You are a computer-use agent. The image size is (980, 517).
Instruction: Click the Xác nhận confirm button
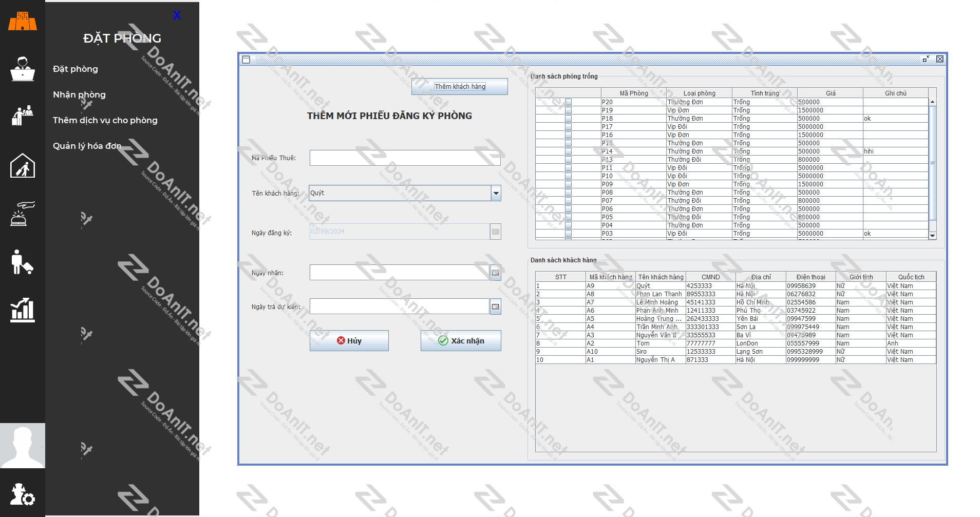(461, 340)
